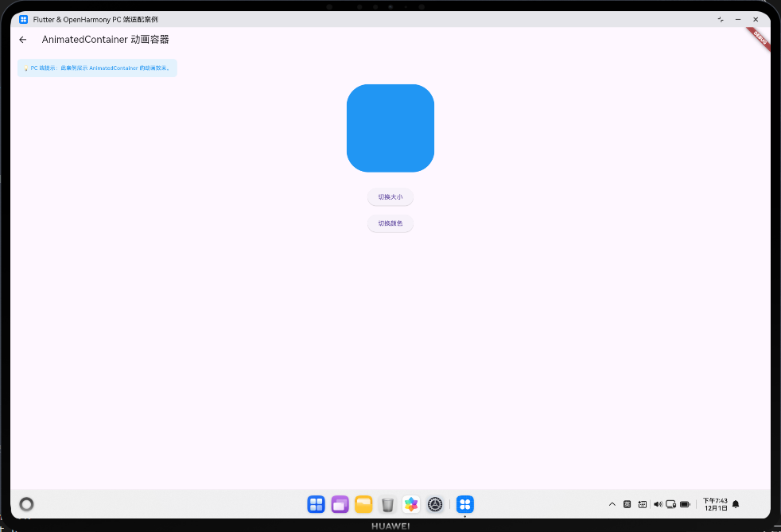The width and height of the screenshot is (781, 532).
Task: Open the battery status tray icon
Action: (685, 504)
